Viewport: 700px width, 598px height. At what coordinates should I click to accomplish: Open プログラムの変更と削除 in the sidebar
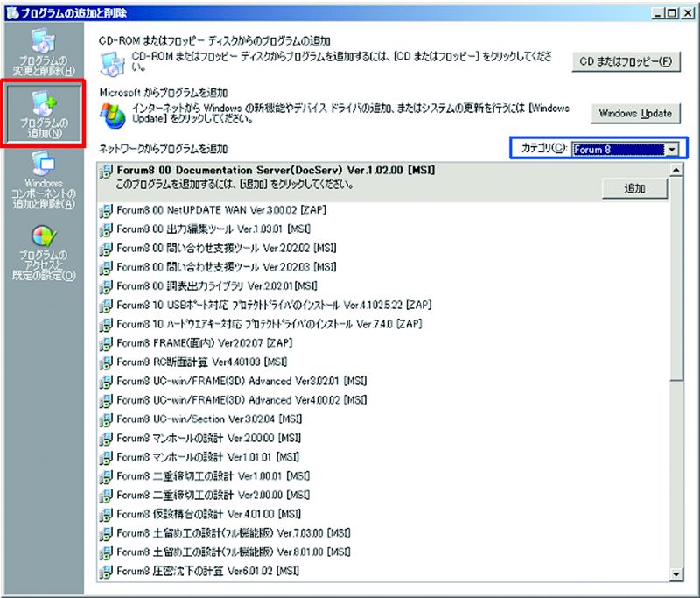tap(44, 52)
